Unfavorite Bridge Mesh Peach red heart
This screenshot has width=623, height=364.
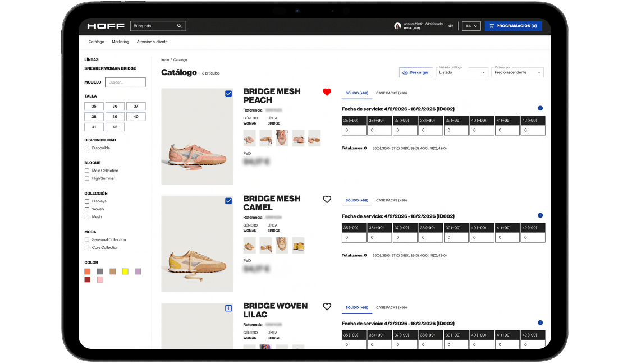(327, 92)
